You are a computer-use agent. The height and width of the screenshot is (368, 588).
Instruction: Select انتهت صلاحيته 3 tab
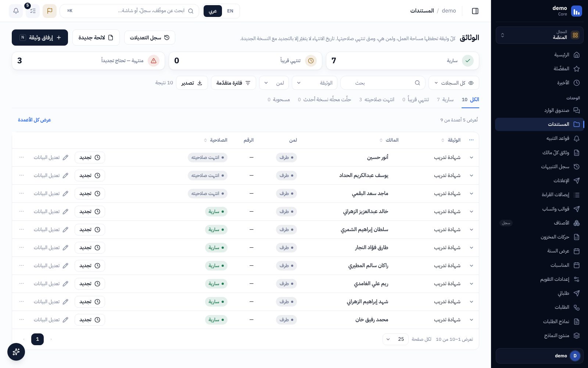point(377,100)
